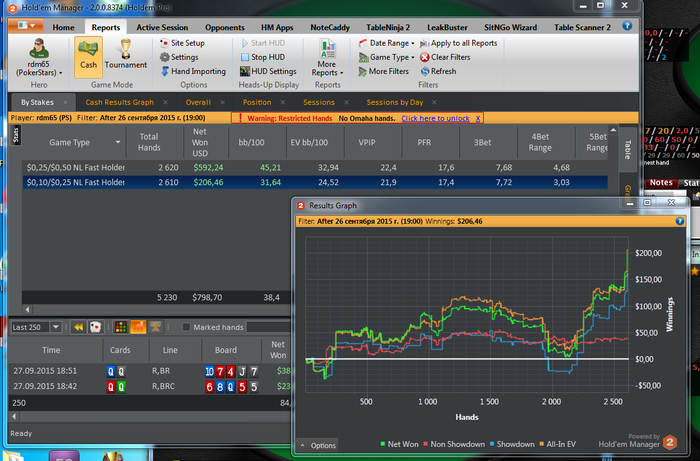The height and width of the screenshot is (461, 700).
Task: Click the yellow rewind replay icon
Action: pos(79,327)
